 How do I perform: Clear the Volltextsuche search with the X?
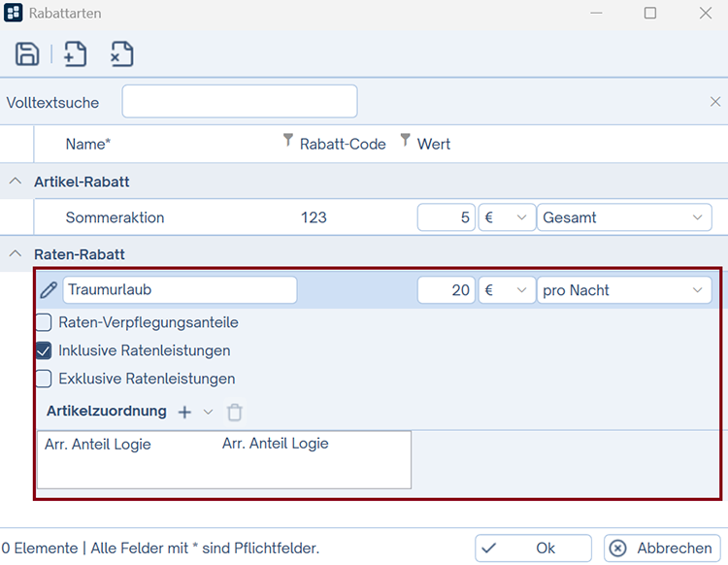(715, 102)
